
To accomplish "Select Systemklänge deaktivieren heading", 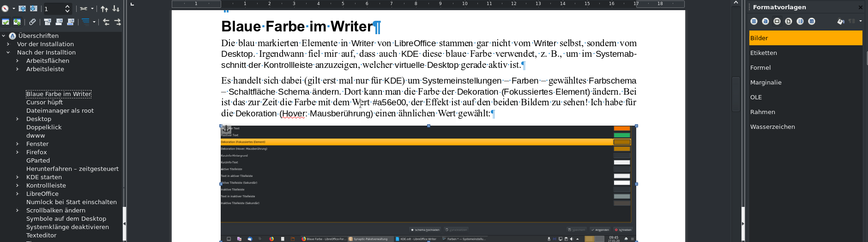I will click(67, 227).
